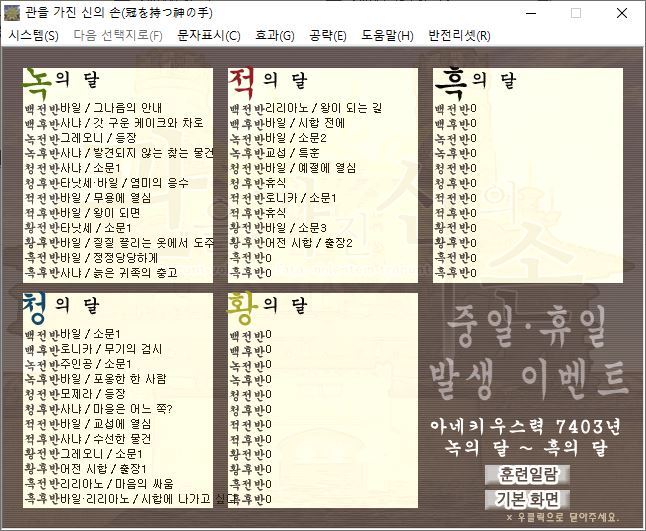Select 황전반그레오니 / 소문1

click(83, 454)
